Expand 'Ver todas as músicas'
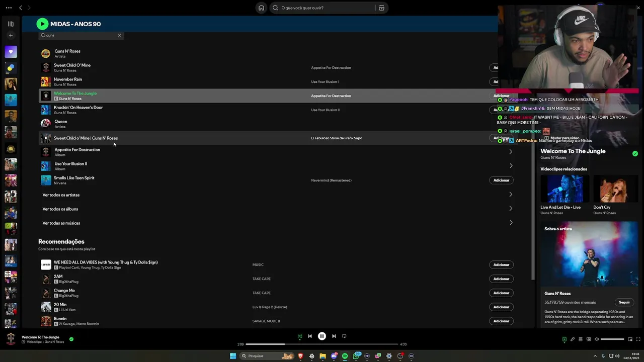This screenshot has width=644, height=362. pyautogui.click(x=511, y=223)
